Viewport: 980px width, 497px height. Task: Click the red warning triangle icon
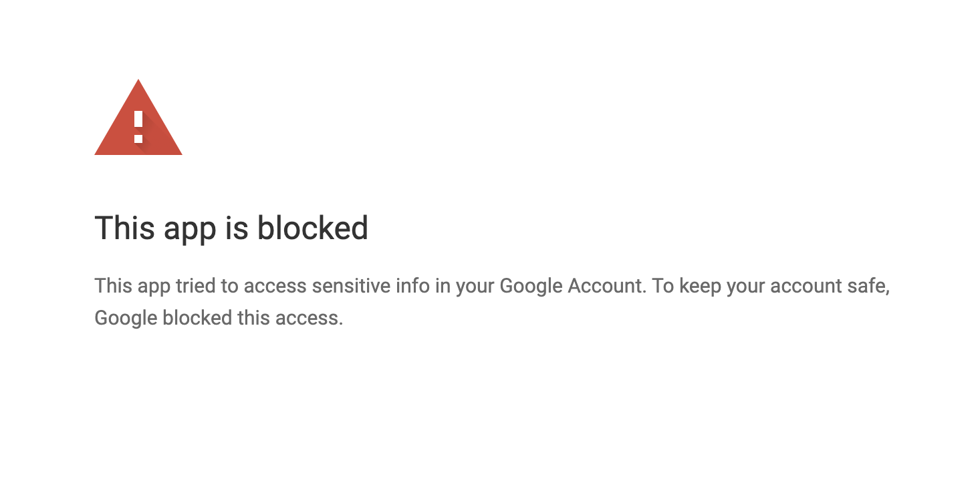click(x=138, y=118)
